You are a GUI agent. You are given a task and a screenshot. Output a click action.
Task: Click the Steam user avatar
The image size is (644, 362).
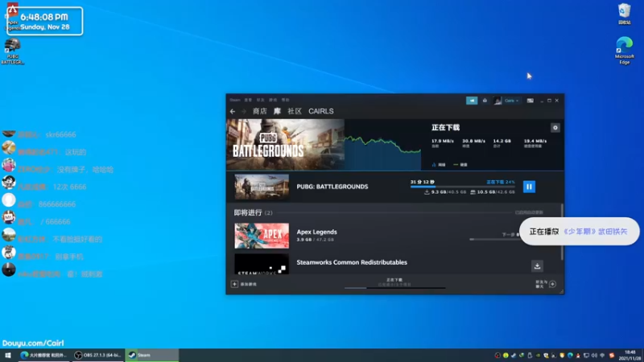coord(497,101)
